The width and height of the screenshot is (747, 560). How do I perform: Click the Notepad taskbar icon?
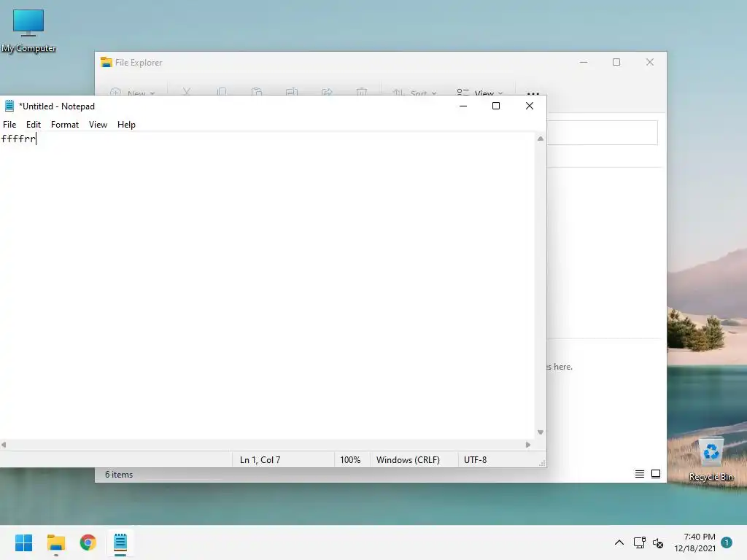tap(120, 542)
